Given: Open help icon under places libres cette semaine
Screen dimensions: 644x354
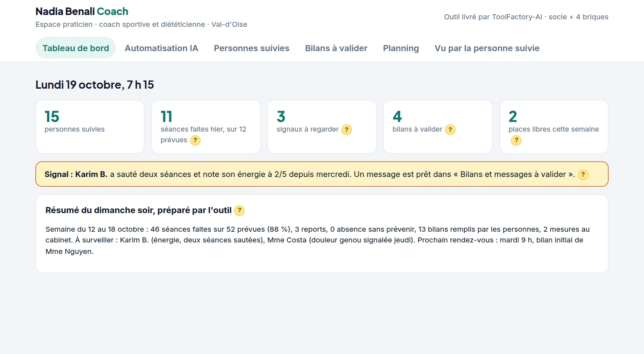Looking at the screenshot, I should (x=516, y=140).
